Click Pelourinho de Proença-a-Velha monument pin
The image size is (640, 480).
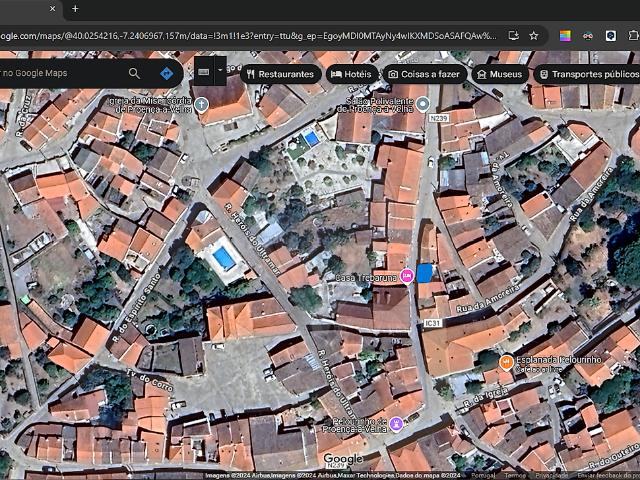coord(396,424)
